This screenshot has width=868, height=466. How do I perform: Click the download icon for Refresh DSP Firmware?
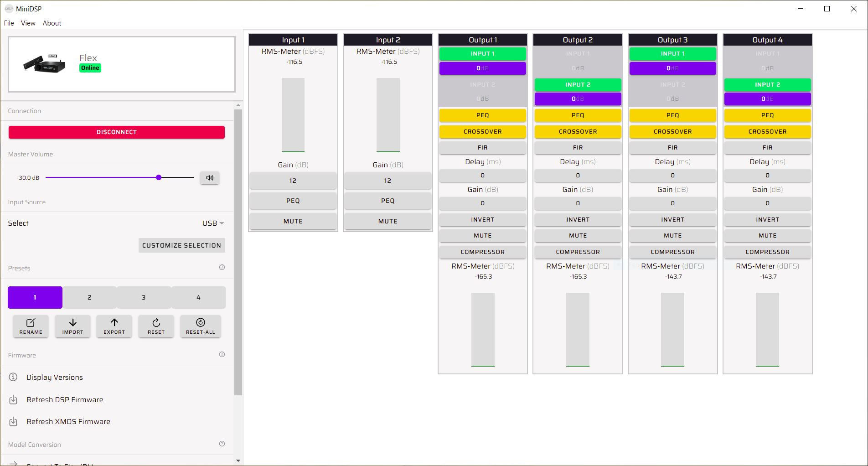(x=14, y=399)
